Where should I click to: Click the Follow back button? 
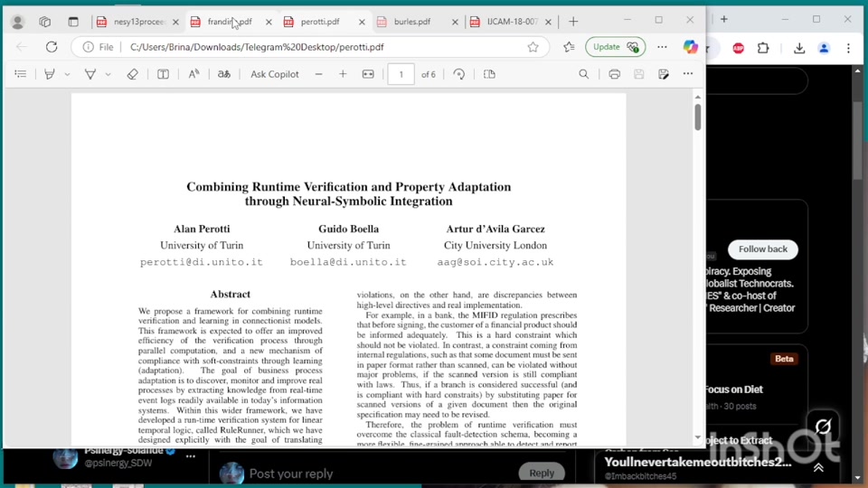762,249
